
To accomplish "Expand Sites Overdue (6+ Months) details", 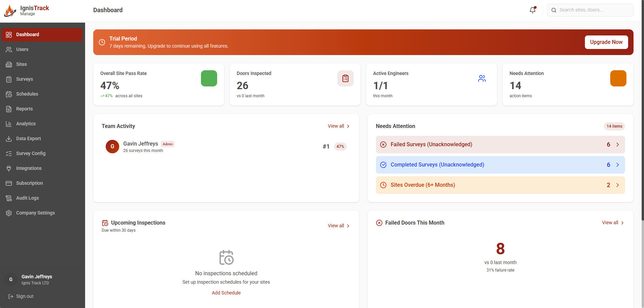I will [x=500, y=185].
